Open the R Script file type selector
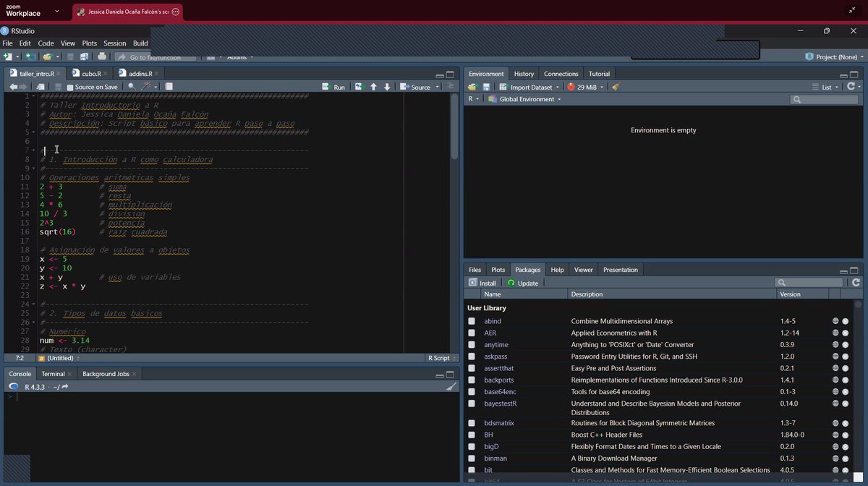The height and width of the screenshot is (486, 868). click(441, 358)
